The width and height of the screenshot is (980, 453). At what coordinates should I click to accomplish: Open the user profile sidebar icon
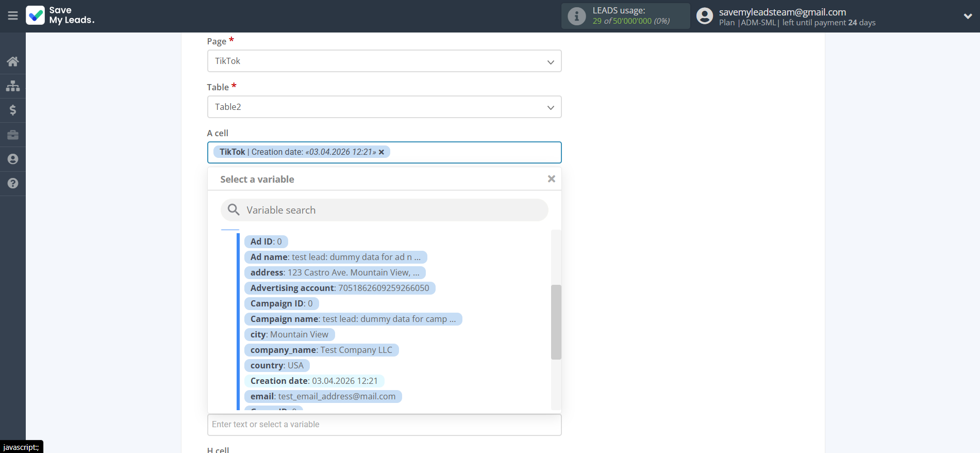coord(13,159)
